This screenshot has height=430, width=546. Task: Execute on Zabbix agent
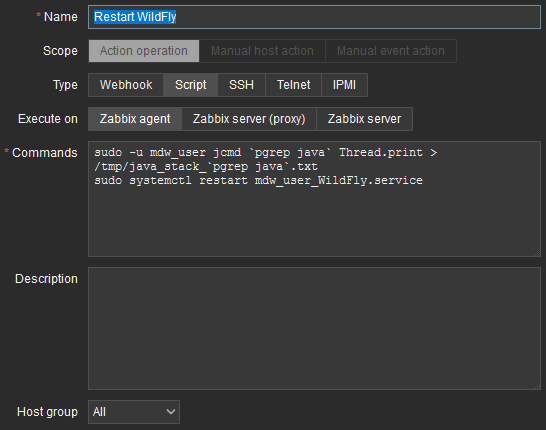coord(135,119)
